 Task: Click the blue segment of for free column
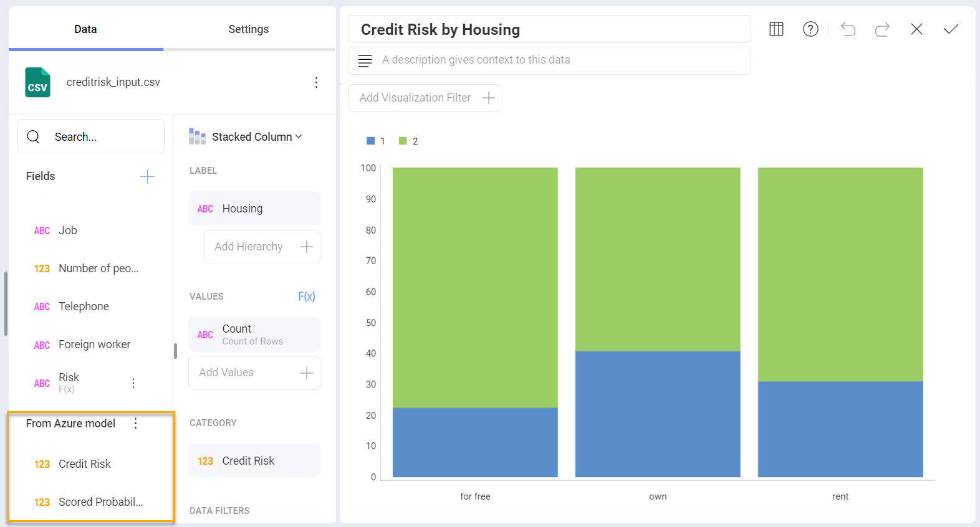[x=475, y=442]
